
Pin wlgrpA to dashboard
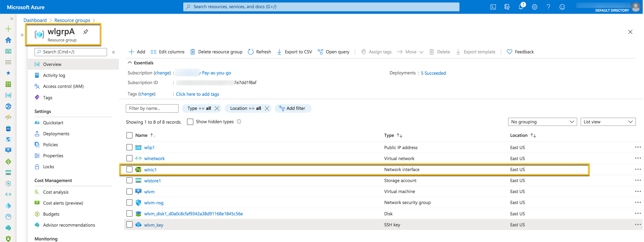[86, 32]
